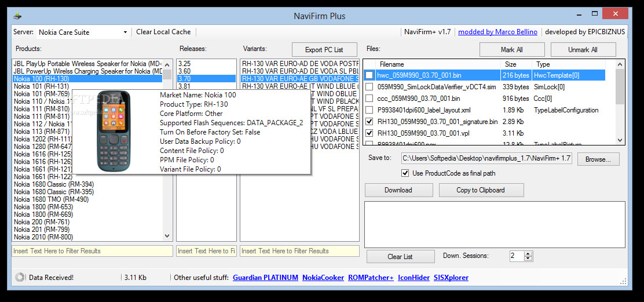
Task: Select Nokia 201 (RM-799)
Action: pos(87,230)
